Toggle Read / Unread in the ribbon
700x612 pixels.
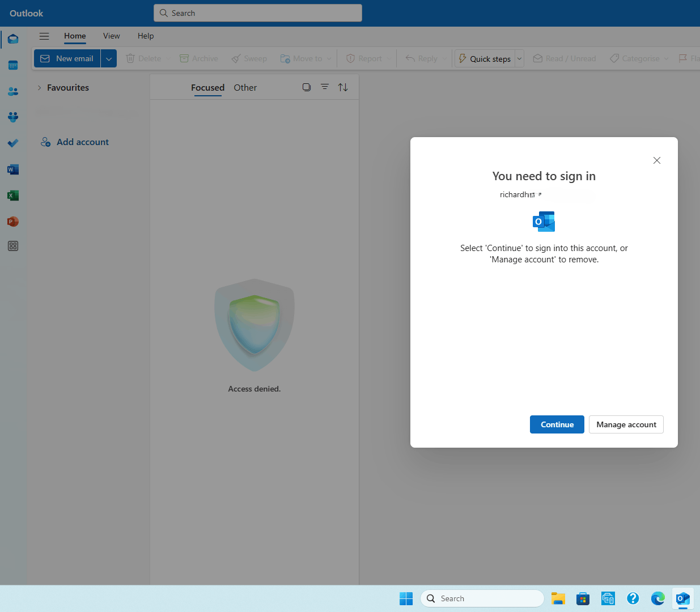(x=564, y=58)
